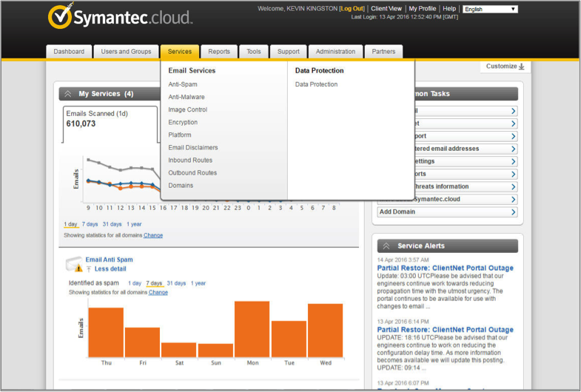Image resolution: width=581 pixels, height=392 pixels.
Task: Click arrow on threats information task row
Action: coord(513,187)
